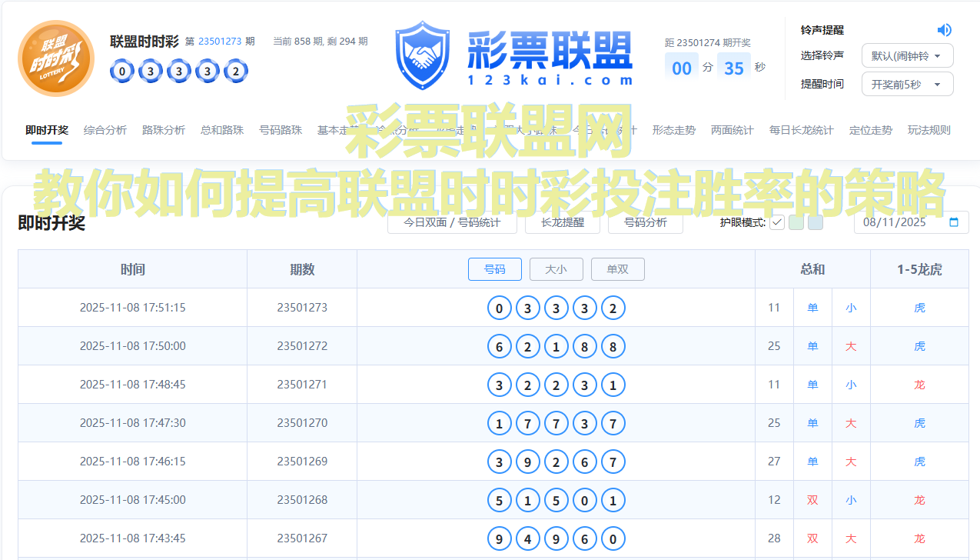The width and height of the screenshot is (980, 560).
Task: Switch to 大小 display mode
Action: click(x=556, y=269)
